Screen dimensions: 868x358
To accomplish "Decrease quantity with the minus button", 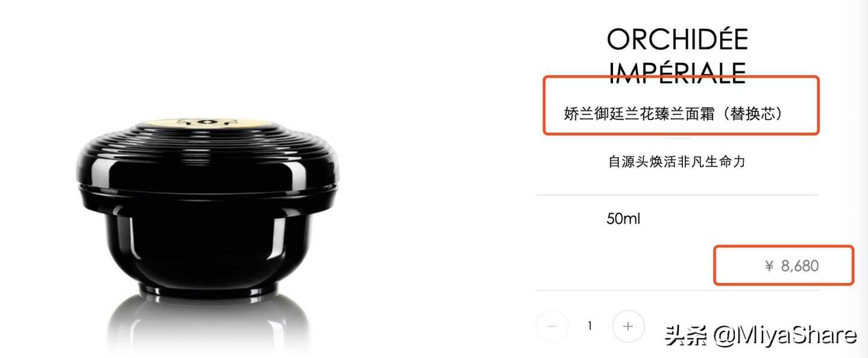I will coord(551,327).
